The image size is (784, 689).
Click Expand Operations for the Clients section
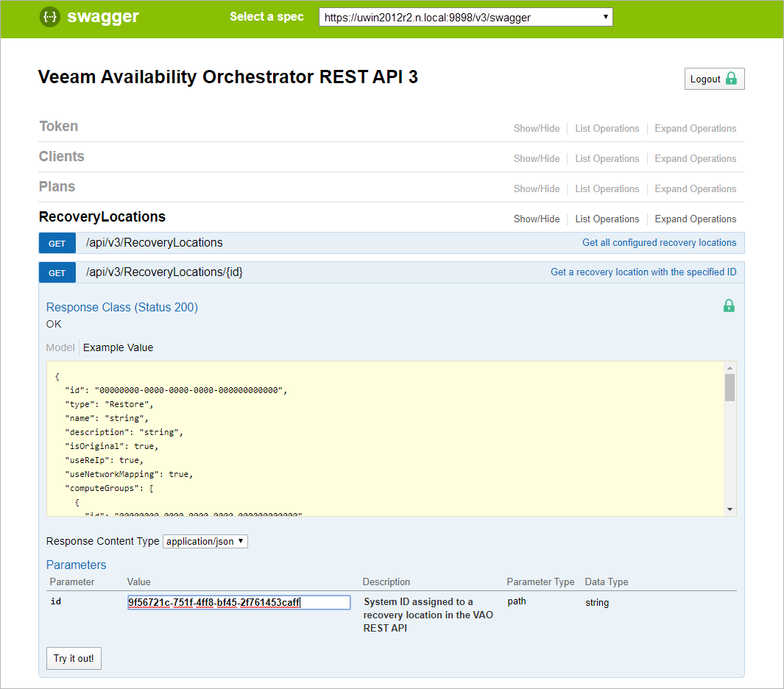coord(696,158)
